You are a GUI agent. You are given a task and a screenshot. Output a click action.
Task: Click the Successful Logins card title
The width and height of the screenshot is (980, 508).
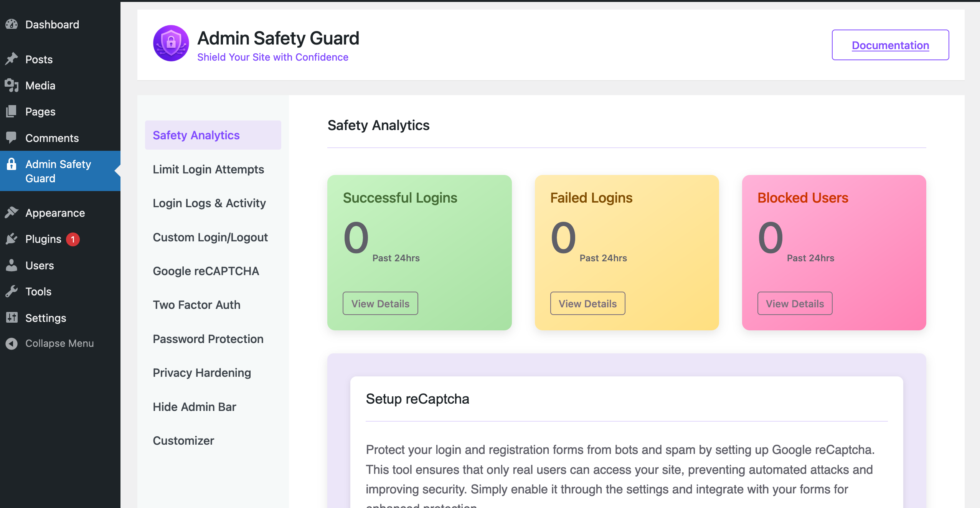pyautogui.click(x=400, y=198)
